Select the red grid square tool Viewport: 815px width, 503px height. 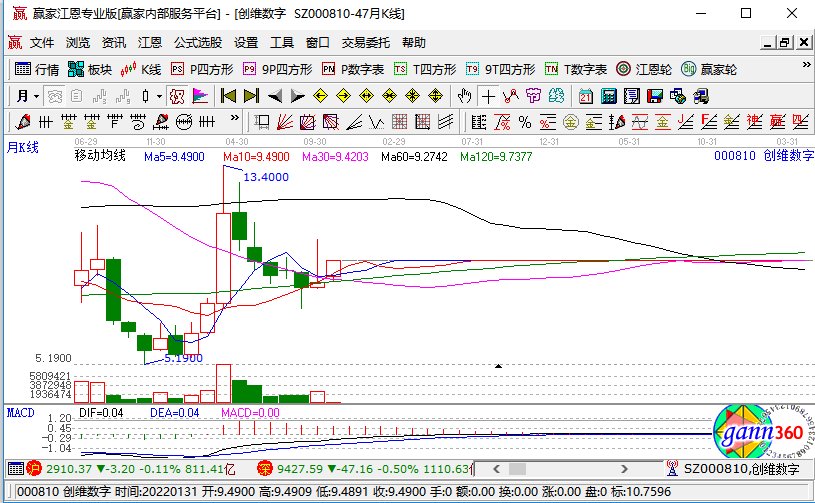point(400,122)
